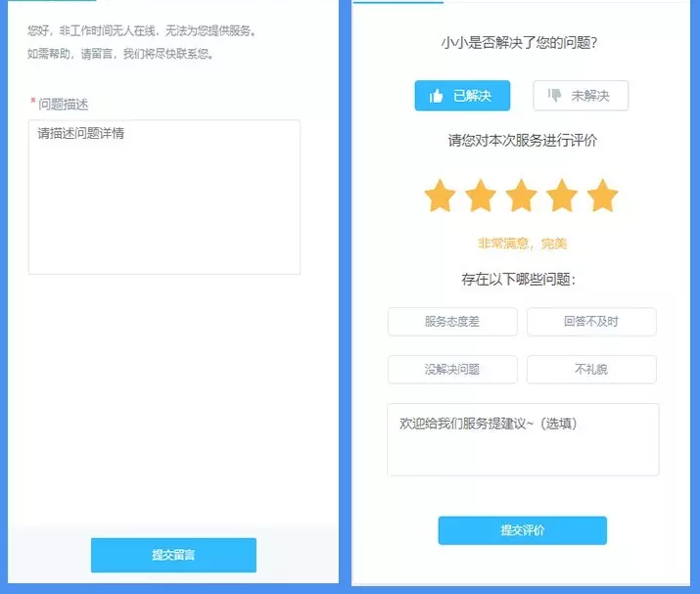The height and width of the screenshot is (594, 700).
Task: Click the 如需帮助，请留言 notice line
Action: (120, 54)
